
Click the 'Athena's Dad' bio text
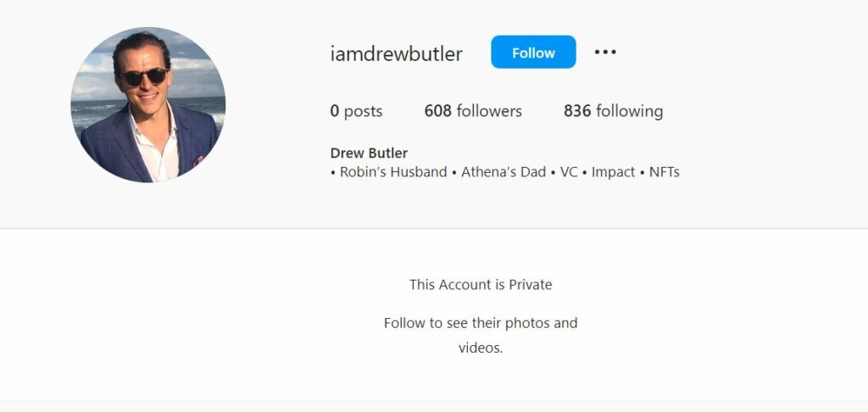504,172
